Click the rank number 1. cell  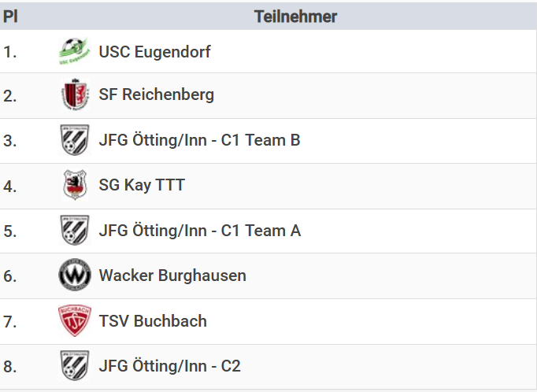pos(10,52)
